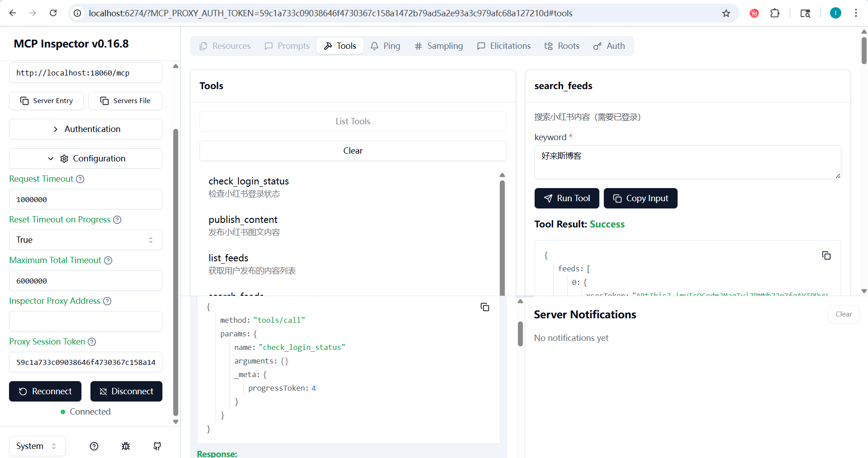Open the browser extensions puzzle icon
The width and height of the screenshot is (868, 458).
coord(775,13)
